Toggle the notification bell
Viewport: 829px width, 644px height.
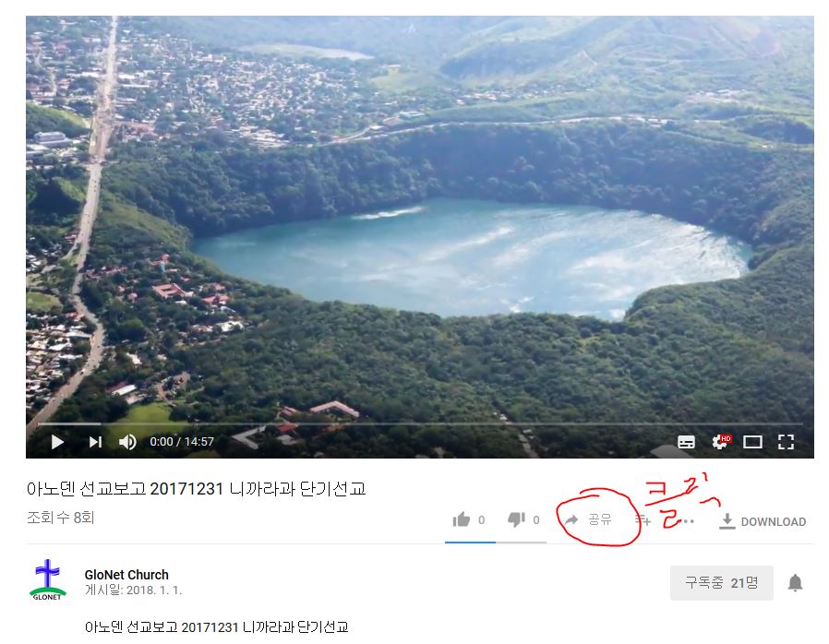point(795,583)
